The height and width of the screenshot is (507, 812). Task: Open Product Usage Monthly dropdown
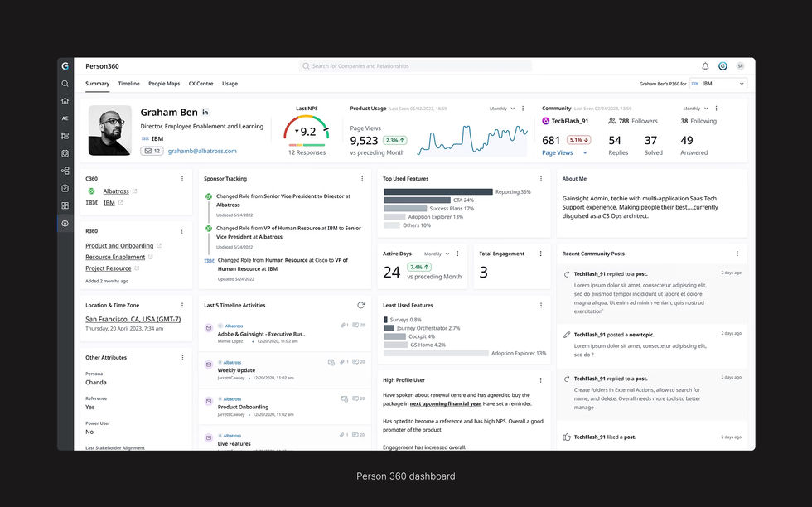502,109
